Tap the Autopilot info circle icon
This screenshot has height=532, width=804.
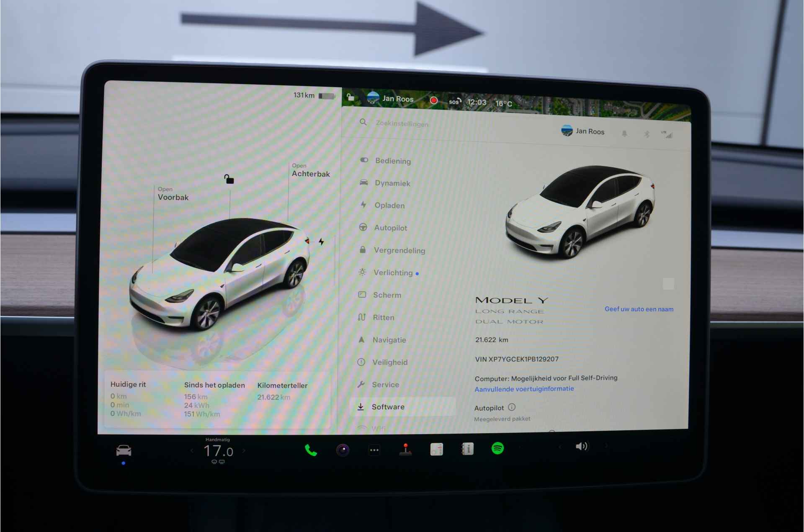click(512, 407)
